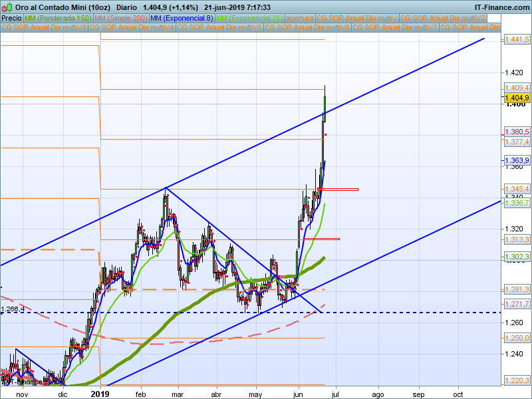This screenshot has height=399, width=532.
Task: Select the CG SOR Anual Dia multiV6 tab
Action: click(307, 27)
